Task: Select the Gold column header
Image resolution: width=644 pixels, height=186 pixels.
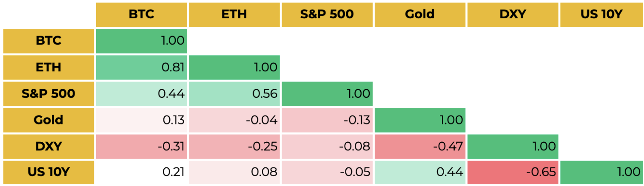Action: pyautogui.click(x=419, y=14)
